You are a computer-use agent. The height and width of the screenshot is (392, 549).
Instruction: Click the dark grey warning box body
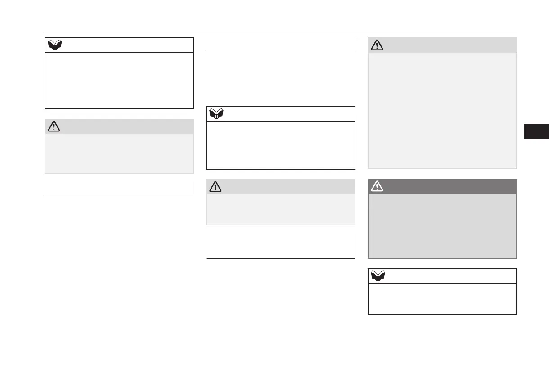pos(442,225)
